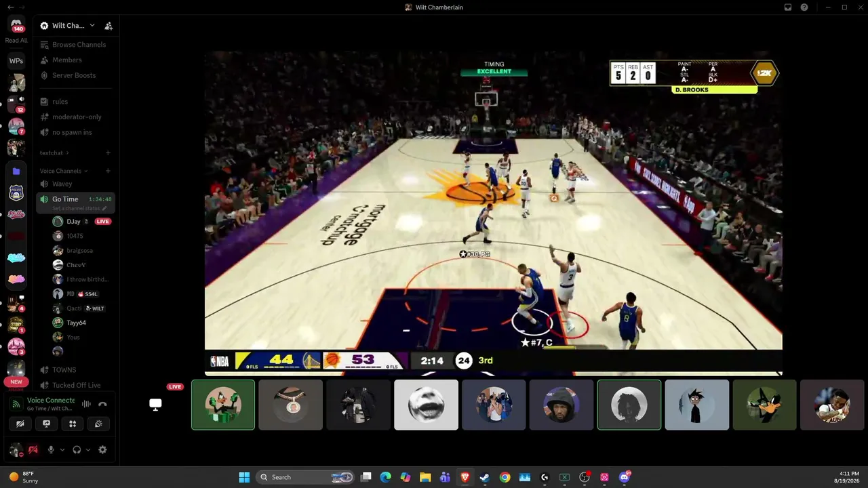Image resolution: width=868 pixels, height=488 pixels.
Task: Add a channel to textchat category
Action: click(108, 153)
